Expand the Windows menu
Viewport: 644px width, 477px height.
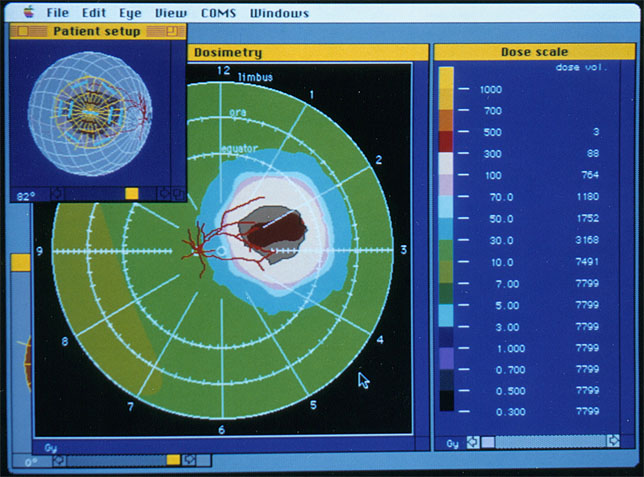279,14
